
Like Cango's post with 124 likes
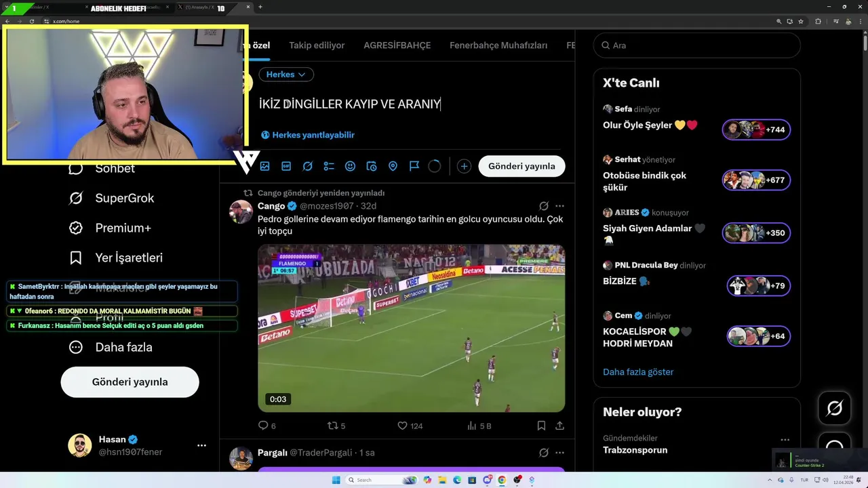402,426
